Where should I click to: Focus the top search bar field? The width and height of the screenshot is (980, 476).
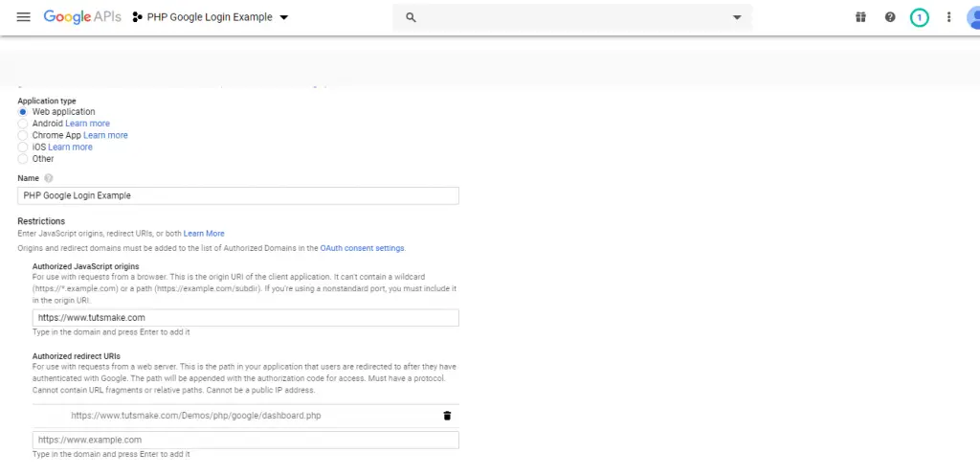[x=572, y=17]
